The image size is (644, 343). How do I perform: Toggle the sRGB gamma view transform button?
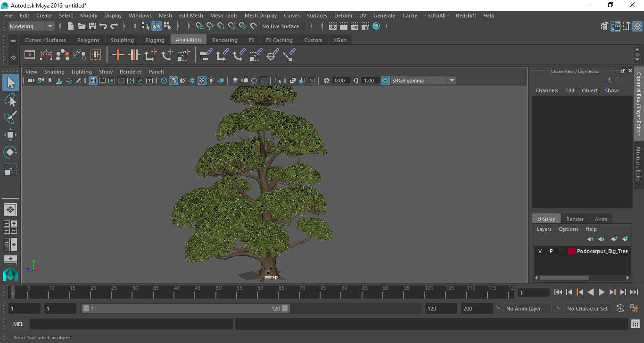tap(385, 81)
